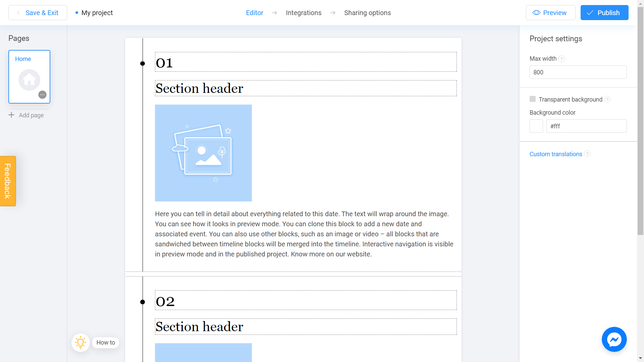Click the three-dot menu on Home page

[x=43, y=95]
